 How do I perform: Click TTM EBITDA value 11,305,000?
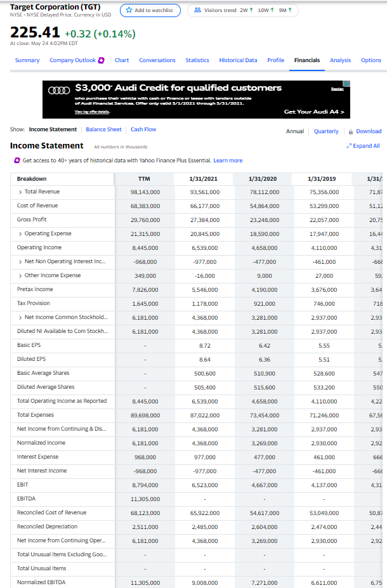(x=145, y=499)
